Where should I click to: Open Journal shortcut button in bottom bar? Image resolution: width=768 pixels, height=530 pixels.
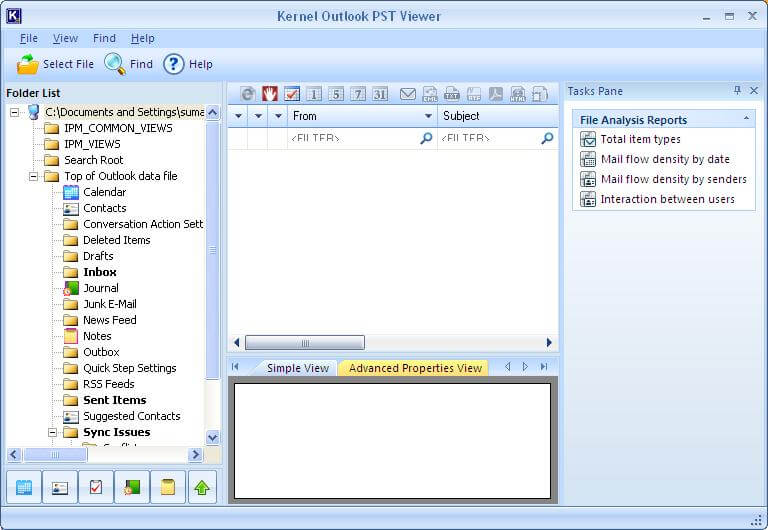point(132,487)
